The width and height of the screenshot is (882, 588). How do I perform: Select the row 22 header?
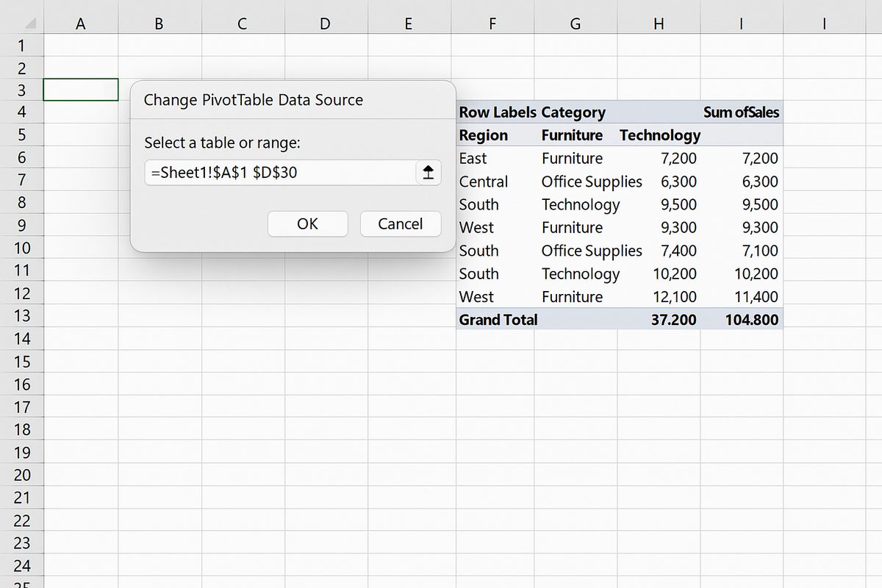(21, 520)
